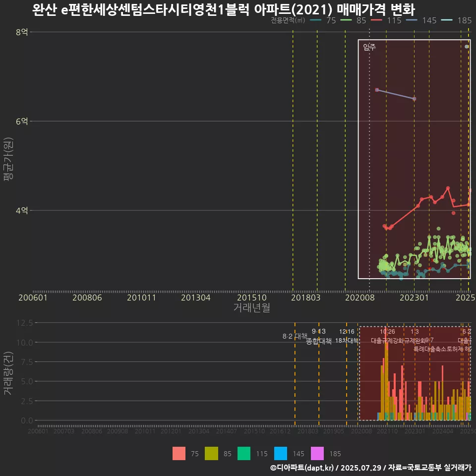Click the first data point of the 145㎡ line
This screenshot has height=476, width=476.
[377, 90]
